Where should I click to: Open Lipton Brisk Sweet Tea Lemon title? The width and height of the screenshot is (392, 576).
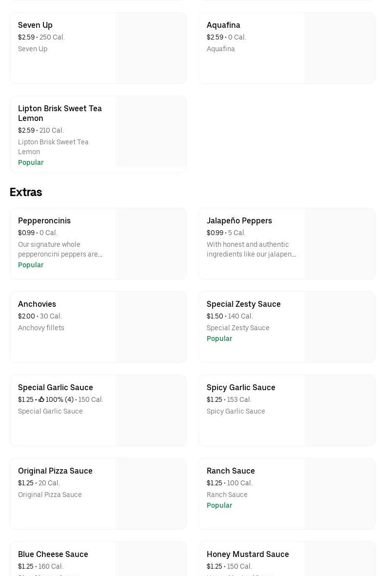pyautogui.click(x=60, y=113)
